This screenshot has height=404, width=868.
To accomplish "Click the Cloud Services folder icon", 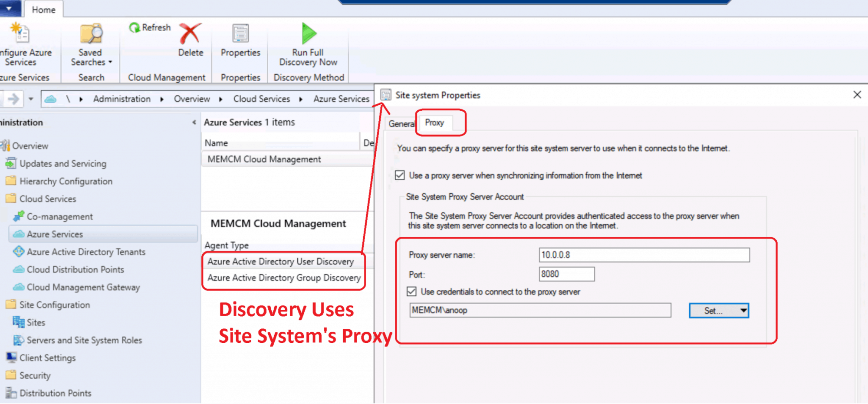I will tap(10, 199).
